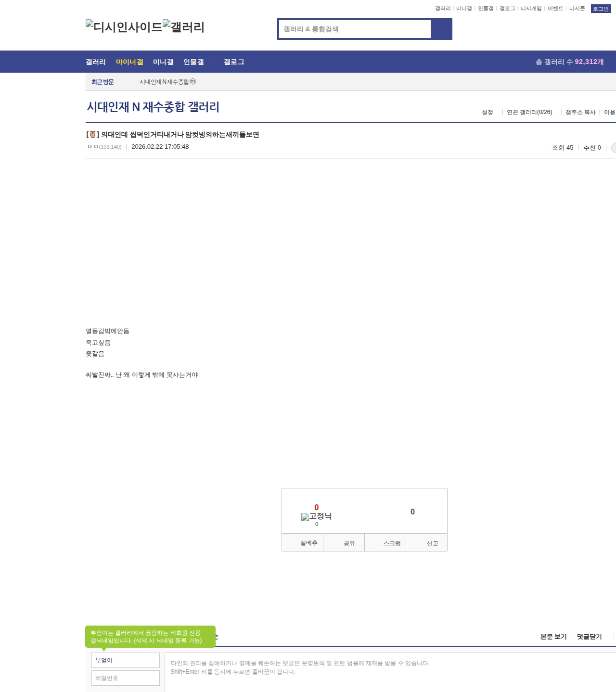Select 인물갤 in the blue navigation bar
This screenshot has width=616, height=692.
tap(193, 62)
